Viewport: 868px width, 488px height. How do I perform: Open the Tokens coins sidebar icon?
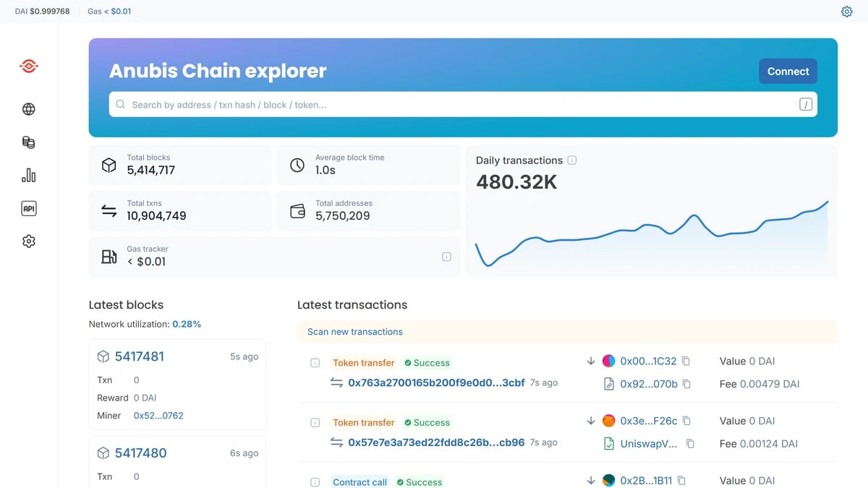29,142
